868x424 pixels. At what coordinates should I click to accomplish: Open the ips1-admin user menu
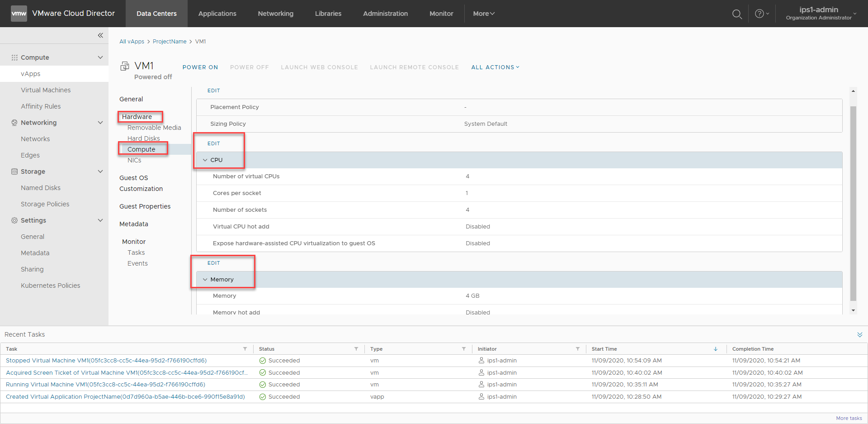click(x=821, y=13)
